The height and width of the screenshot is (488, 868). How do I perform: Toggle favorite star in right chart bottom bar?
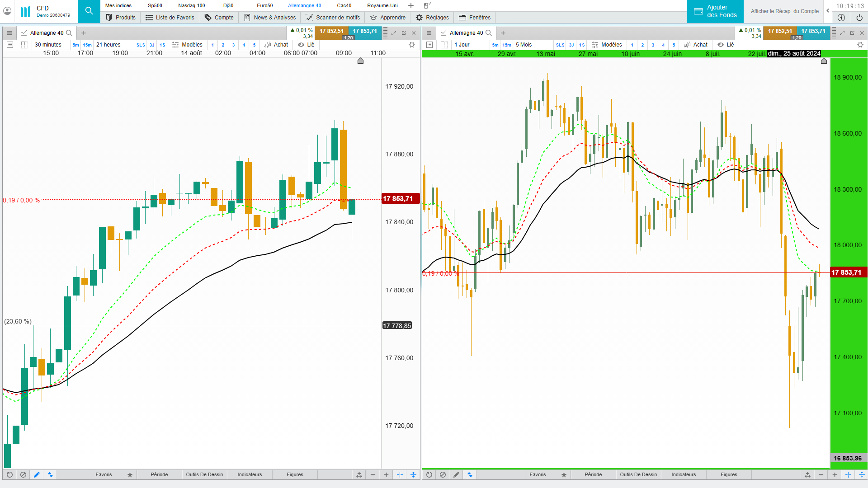(x=564, y=474)
